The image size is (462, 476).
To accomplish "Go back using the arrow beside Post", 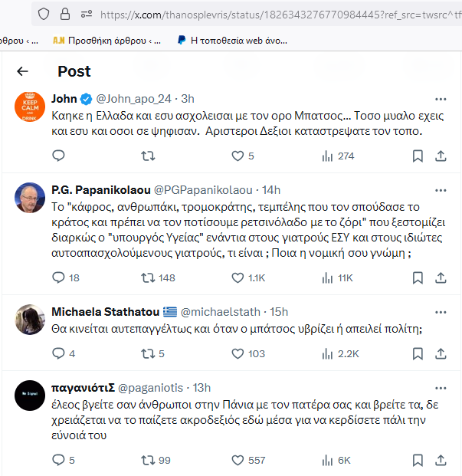I will [x=22, y=71].
